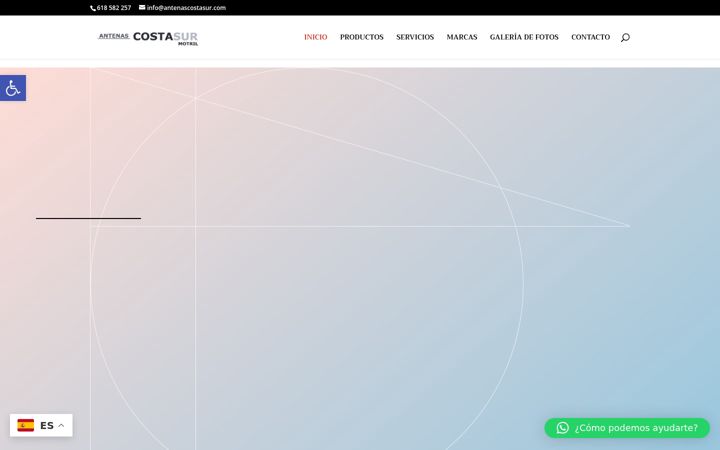Expand the ES language selector arrow
The width and height of the screenshot is (720, 450).
61,425
